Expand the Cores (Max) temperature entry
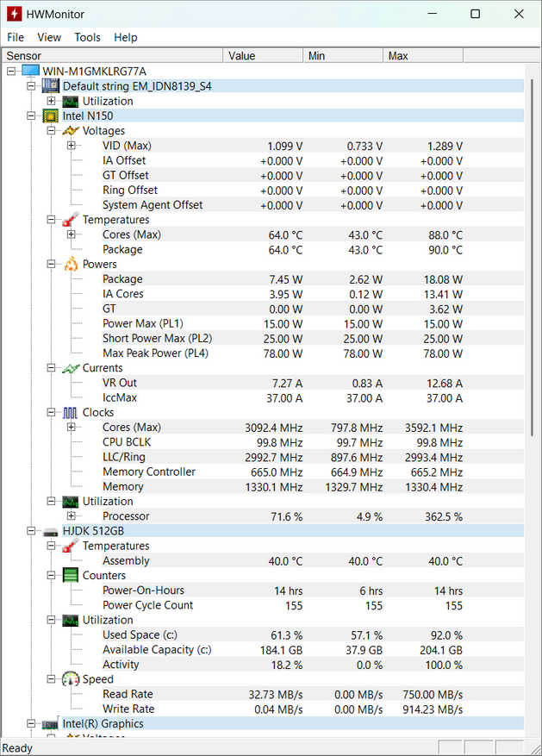The width and height of the screenshot is (542, 756). (x=72, y=234)
